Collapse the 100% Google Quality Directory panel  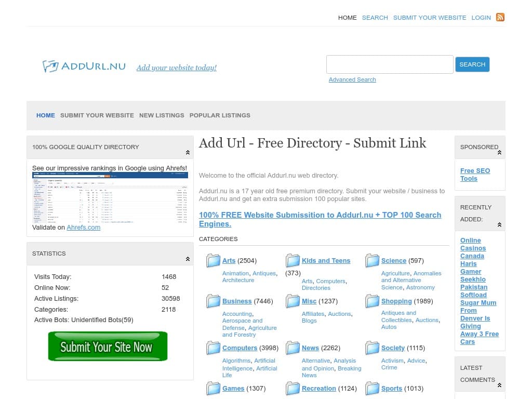coord(188,153)
